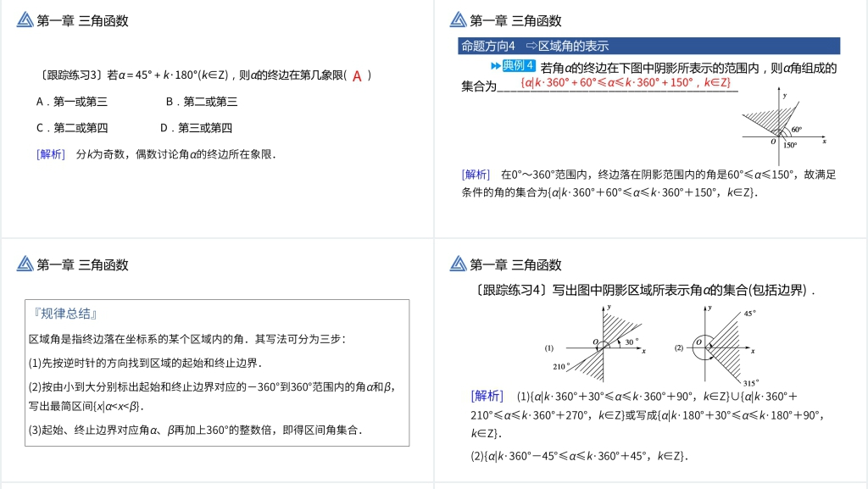The image size is (868, 489).
Task: Click the shaded 60°–150° coordinate diagram
Action: point(784,126)
